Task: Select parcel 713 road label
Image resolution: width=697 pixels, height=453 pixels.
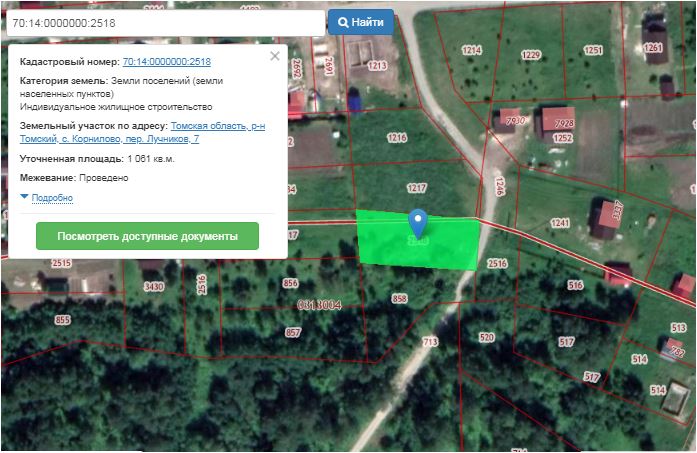Action: tap(430, 341)
